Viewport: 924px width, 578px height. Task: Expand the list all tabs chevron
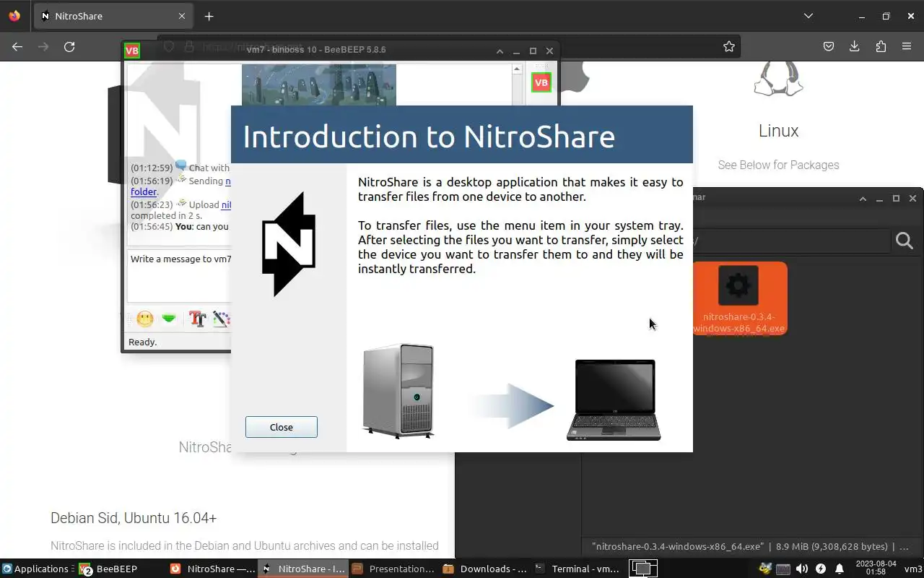[x=808, y=16]
